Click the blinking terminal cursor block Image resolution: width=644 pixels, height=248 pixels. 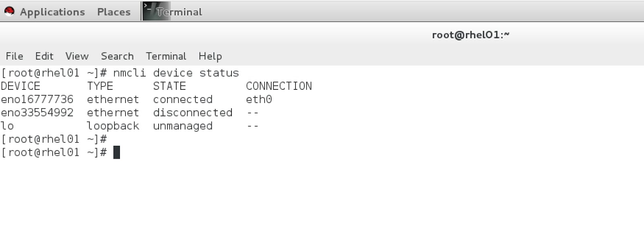click(117, 152)
